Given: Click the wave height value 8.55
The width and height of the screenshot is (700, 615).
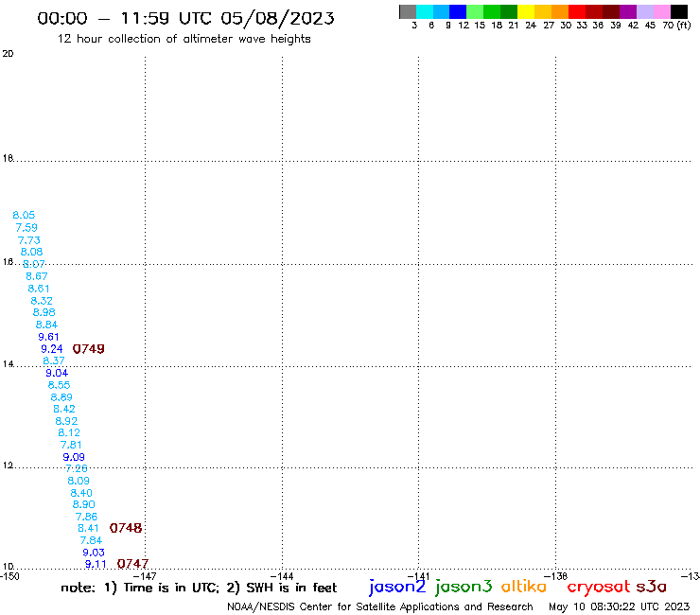Looking at the screenshot, I should (59, 385).
